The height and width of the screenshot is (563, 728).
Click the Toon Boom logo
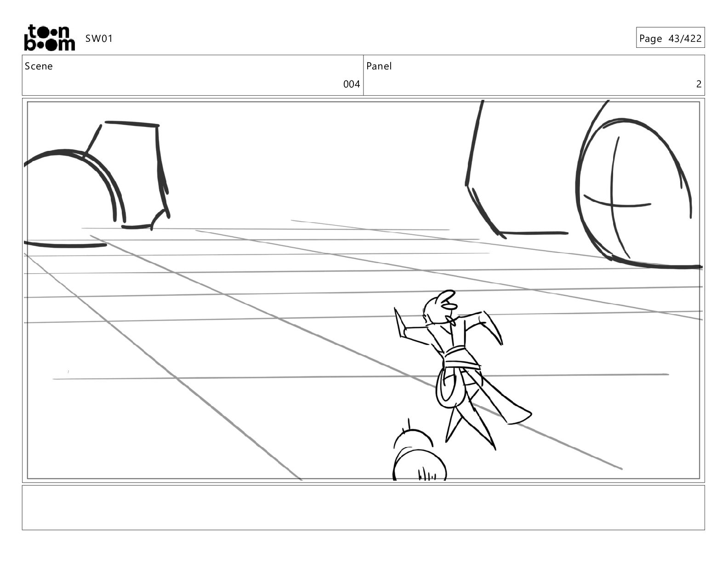click(49, 38)
